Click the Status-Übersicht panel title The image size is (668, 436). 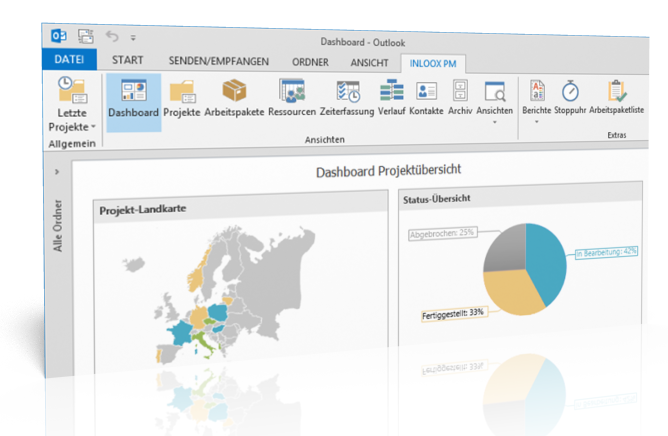click(x=437, y=199)
